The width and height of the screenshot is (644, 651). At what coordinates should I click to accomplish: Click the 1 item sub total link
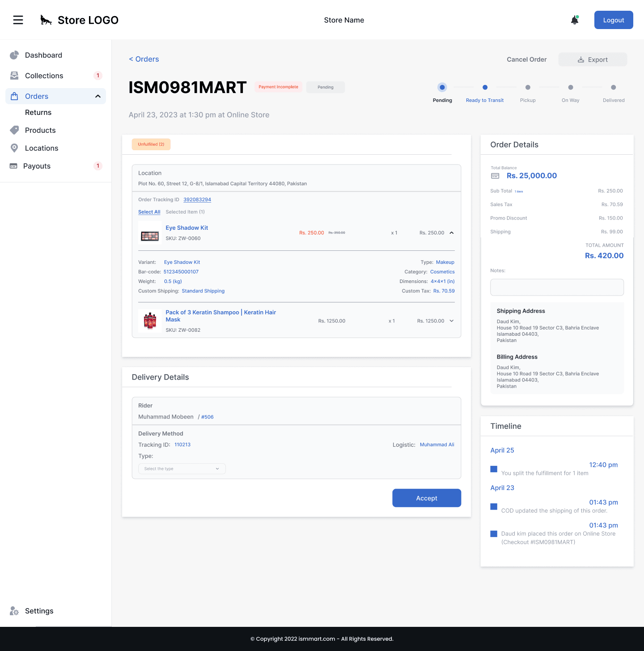tap(519, 191)
